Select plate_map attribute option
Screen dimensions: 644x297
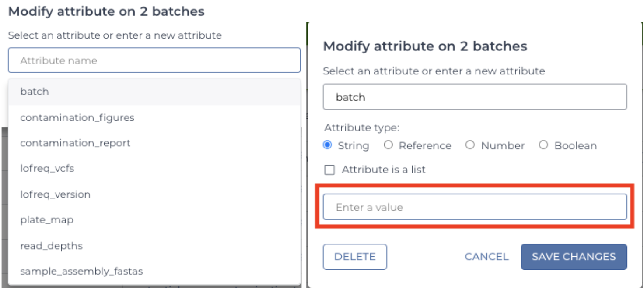(154, 219)
